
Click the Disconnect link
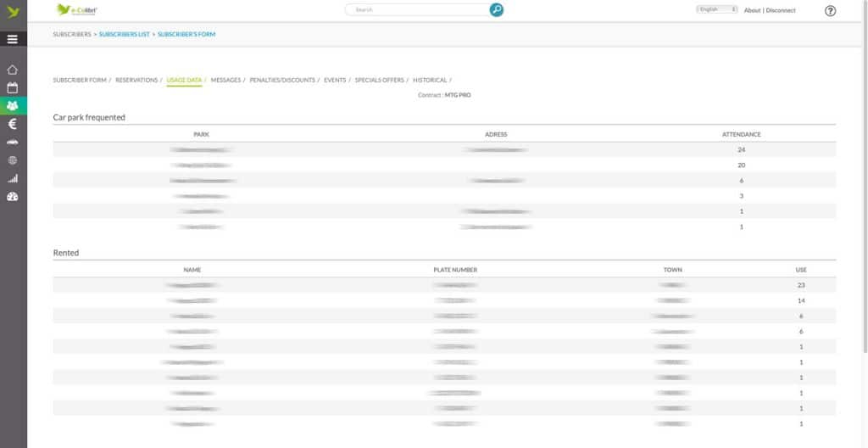(x=781, y=10)
